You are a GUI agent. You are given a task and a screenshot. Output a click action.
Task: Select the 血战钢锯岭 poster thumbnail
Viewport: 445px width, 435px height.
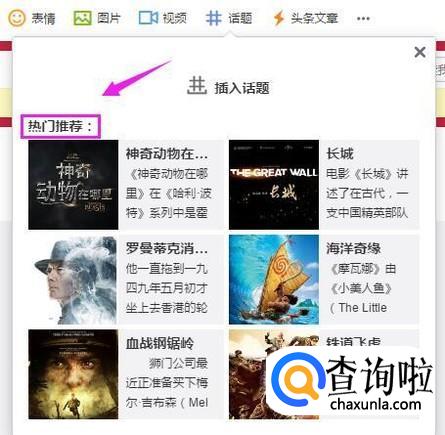pyautogui.click(x=73, y=374)
